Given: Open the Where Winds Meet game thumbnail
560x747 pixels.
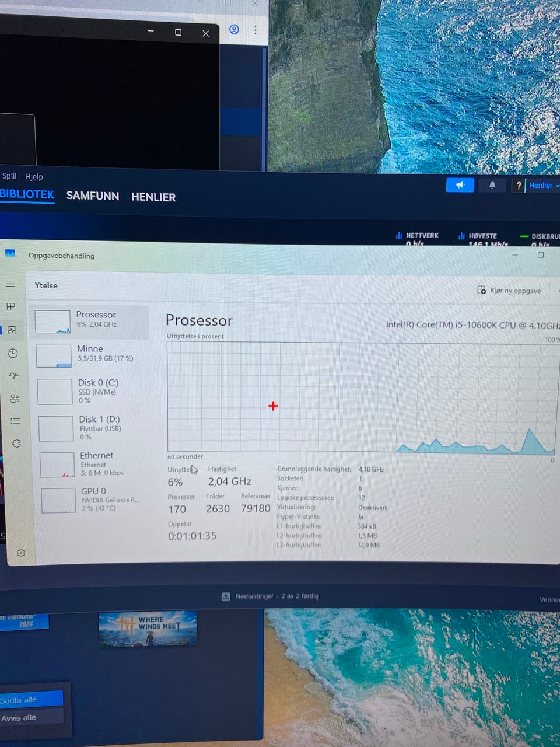Looking at the screenshot, I should click(148, 628).
